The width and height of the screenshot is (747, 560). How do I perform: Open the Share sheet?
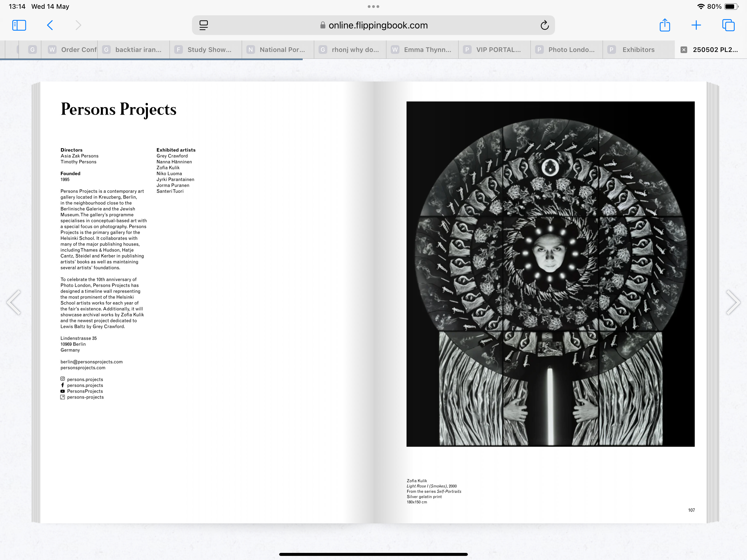coord(665,25)
